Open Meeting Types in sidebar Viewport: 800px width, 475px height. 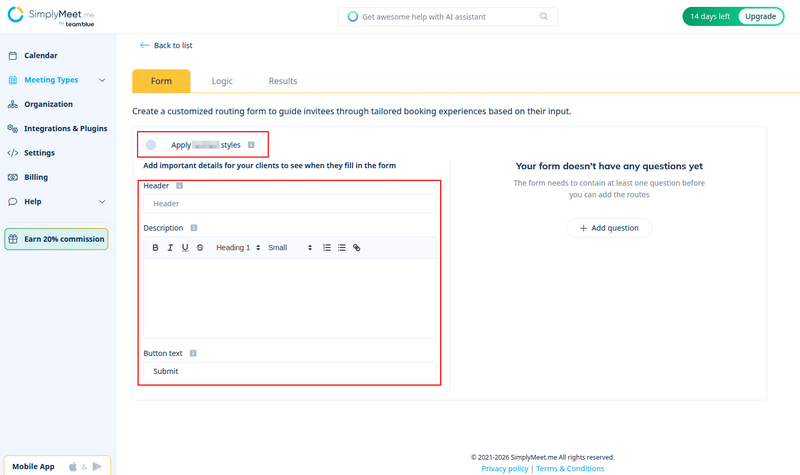click(x=51, y=80)
